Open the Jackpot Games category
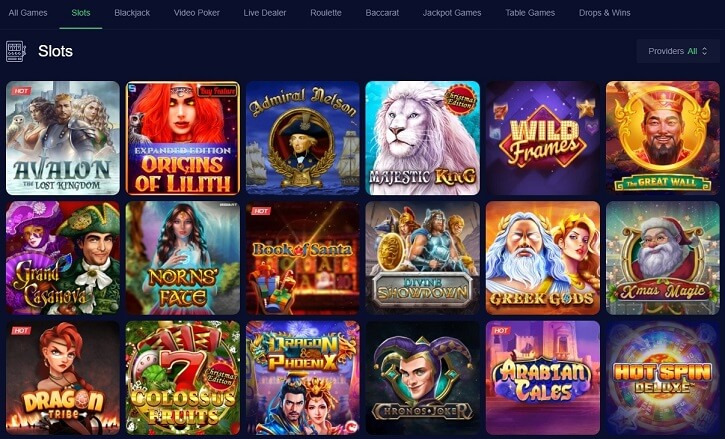This screenshot has width=725, height=439. pyautogui.click(x=452, y=13)
